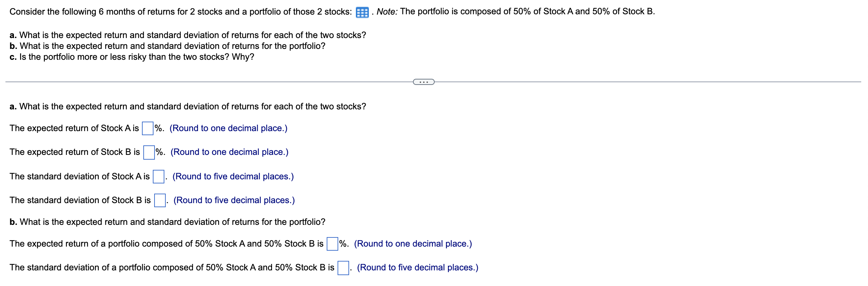The image size is (868, 286).
Task: Click the italic "Note:" text
Action: (x=387, y=12)
